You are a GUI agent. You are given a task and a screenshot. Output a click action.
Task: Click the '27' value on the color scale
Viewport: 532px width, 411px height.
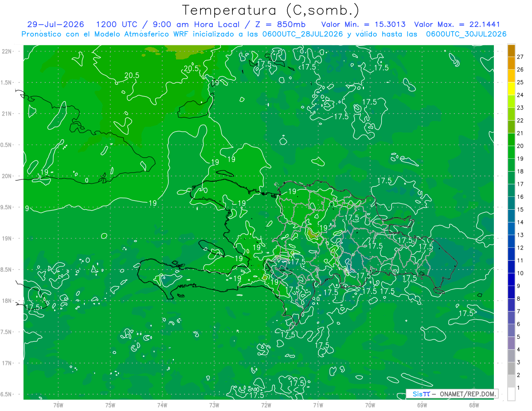pyautogui.click(x=520, y=57)
